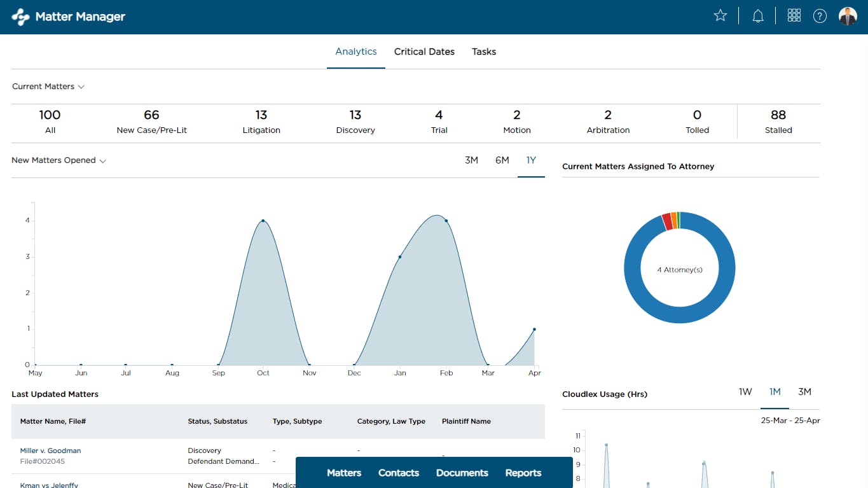Viewport: 868px width, 488px height.
Task: Switch to the Critical Dates tab
Action: click(424, 52)
